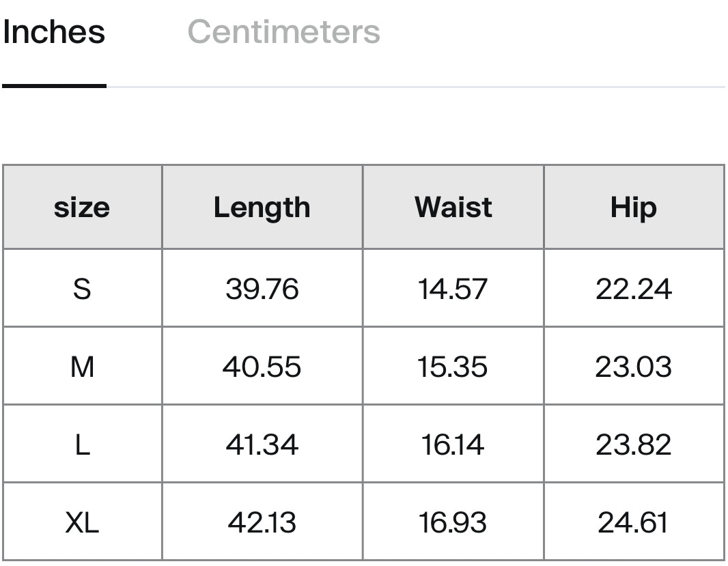
Task: Select the M size row label
Action: (x=82, y=367)
